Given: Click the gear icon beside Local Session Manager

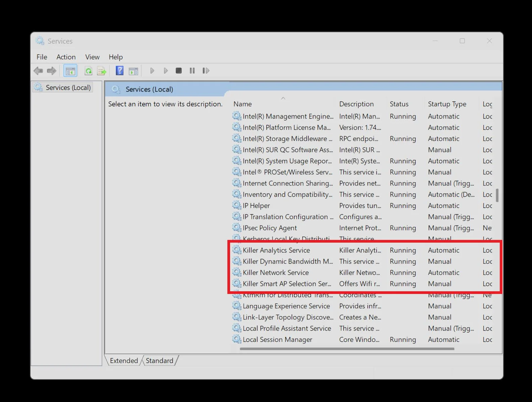Looking at the screenshot, I should pyautogui.click(x=237, y=339).
